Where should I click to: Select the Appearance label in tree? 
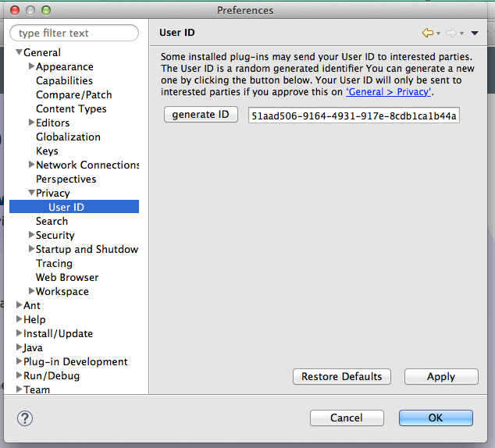64,66
